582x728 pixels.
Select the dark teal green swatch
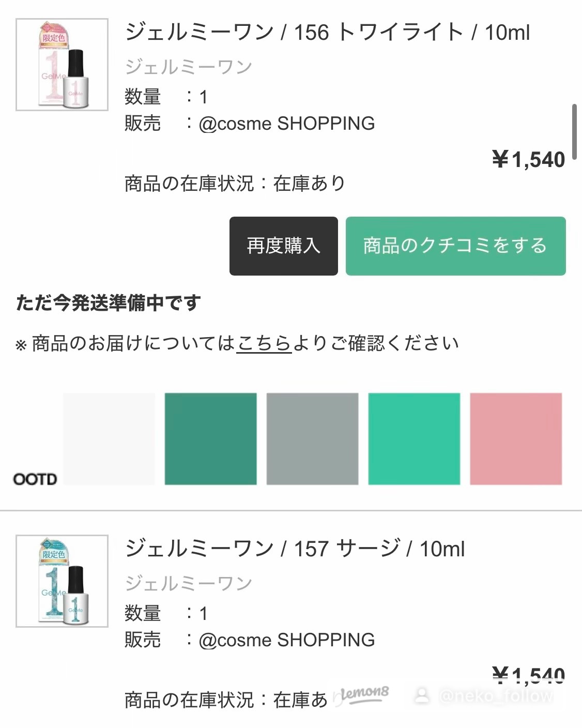point(210,438)
